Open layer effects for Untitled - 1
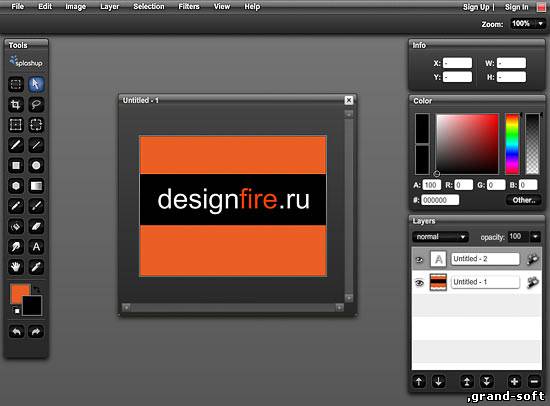The image size is (550, 406). [532, 282]
